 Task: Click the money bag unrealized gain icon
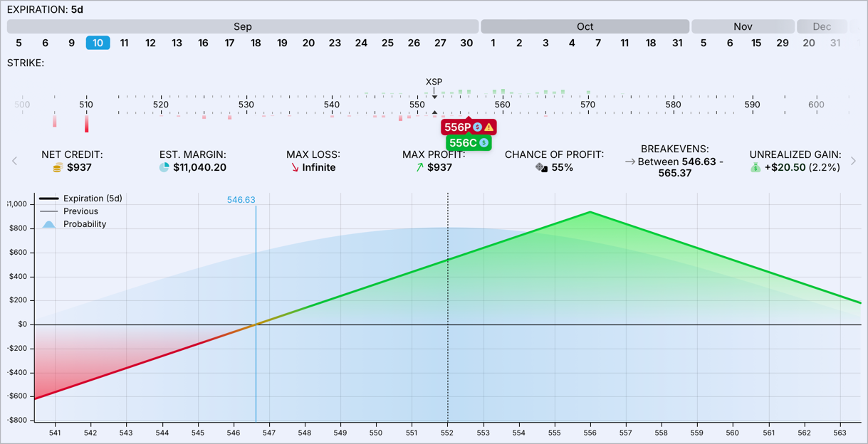coord(756,168)
